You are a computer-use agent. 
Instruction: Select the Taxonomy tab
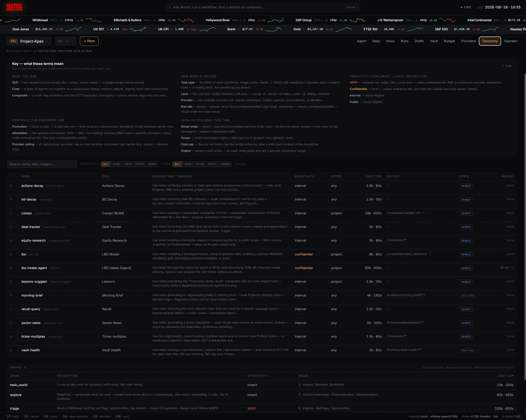pos(490,41)
